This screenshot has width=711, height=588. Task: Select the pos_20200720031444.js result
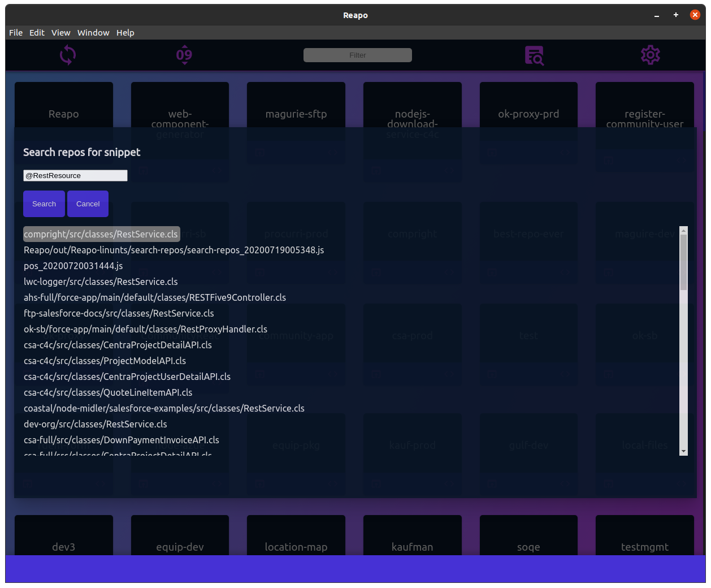(73, 266)
